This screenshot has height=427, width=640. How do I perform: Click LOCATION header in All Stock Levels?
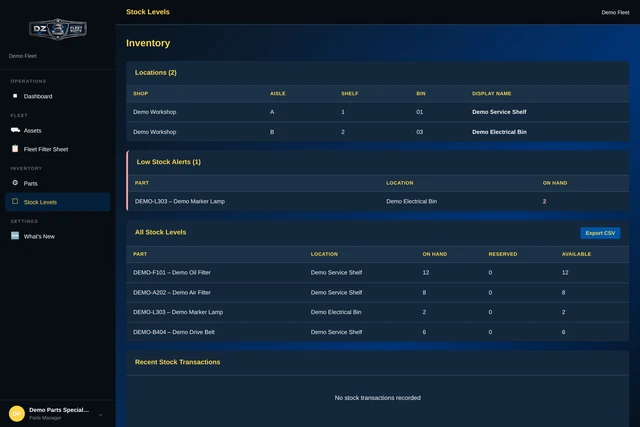[324, 254]
